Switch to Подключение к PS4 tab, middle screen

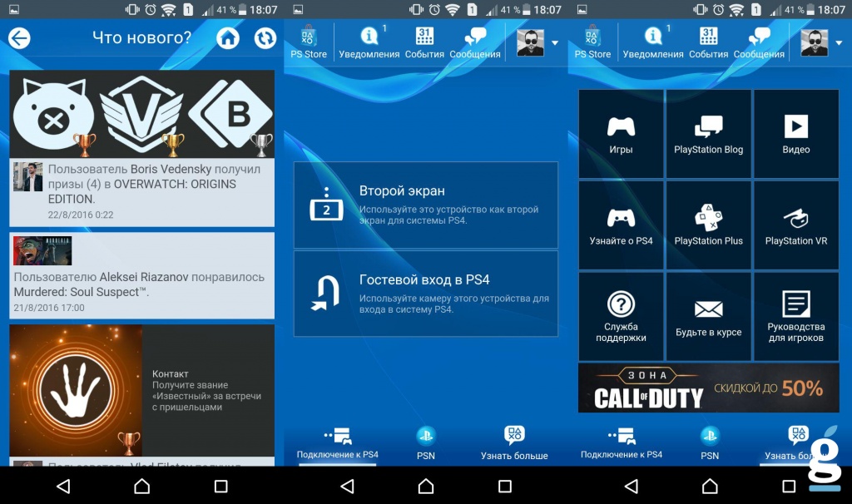(338, 442)
